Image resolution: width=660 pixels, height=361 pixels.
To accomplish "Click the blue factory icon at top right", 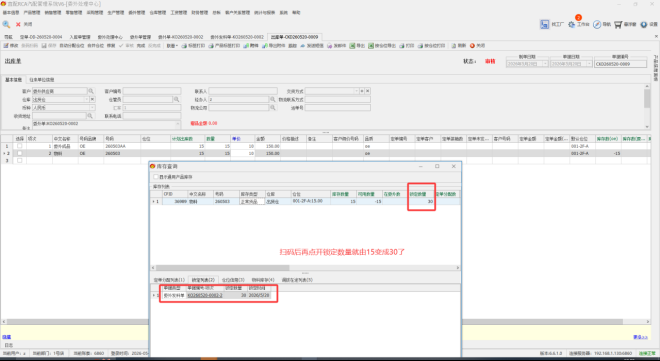I will [x=545, y=24].
